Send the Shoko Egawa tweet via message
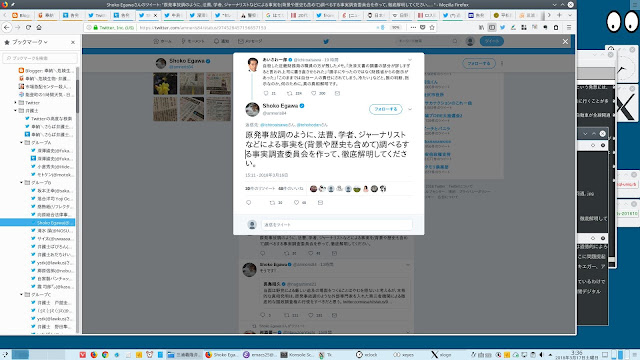This screenshot has height=360, width=640. click(x=320, y=202)
